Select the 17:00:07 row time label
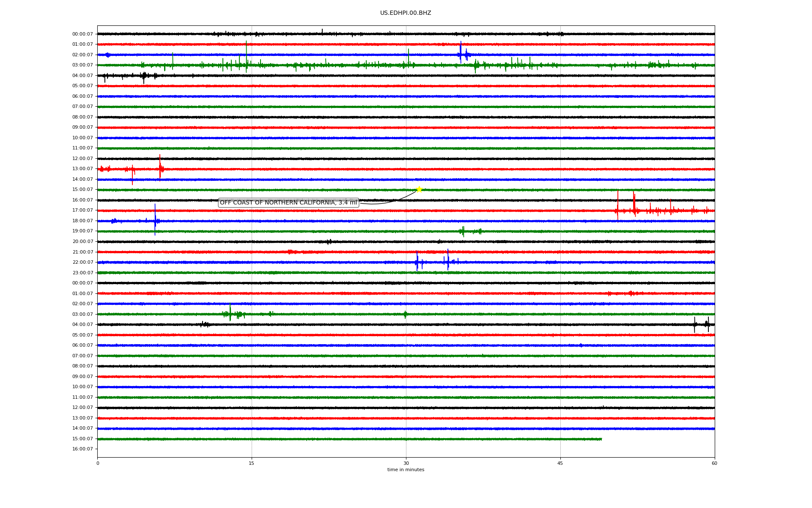 coord(82,210)
